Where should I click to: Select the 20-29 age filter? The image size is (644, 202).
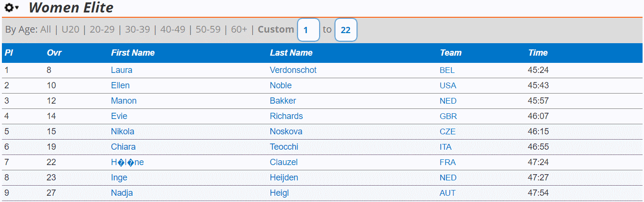click(102, 30)
